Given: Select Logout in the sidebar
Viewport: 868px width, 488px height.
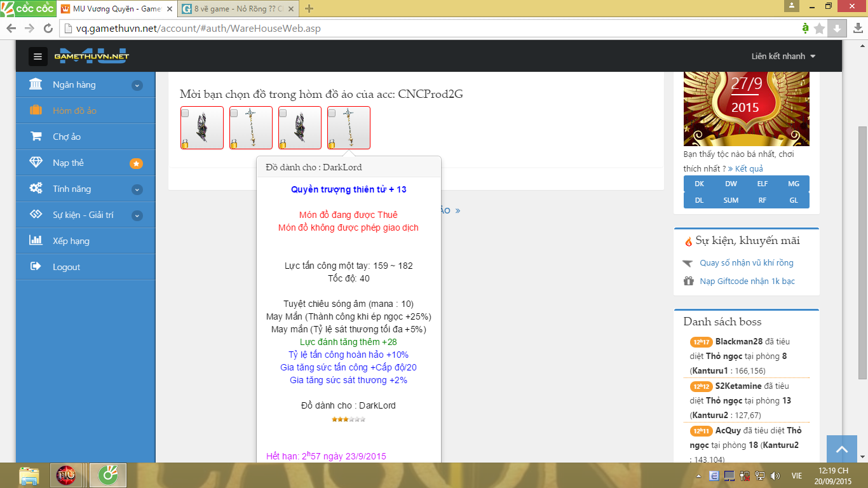Looking at the screenshot, I should click(x=86, y=267).
